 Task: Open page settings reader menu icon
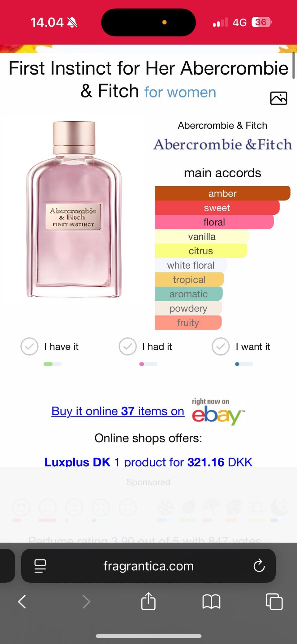(40, 566)
